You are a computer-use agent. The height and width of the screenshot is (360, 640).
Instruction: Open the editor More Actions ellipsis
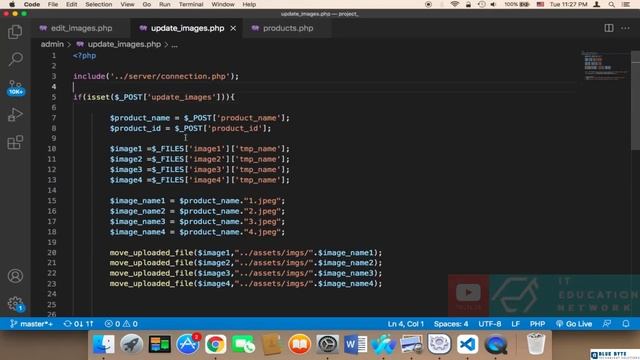point(625,28)
